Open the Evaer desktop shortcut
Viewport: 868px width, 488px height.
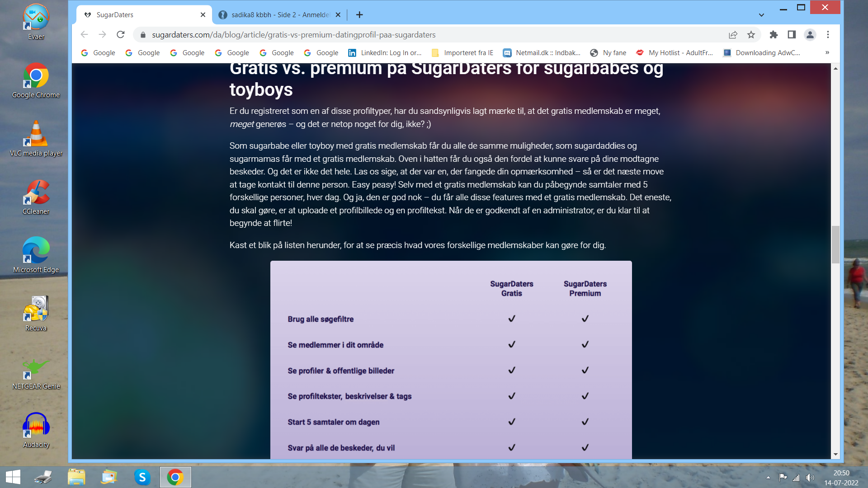pos(36,22)
